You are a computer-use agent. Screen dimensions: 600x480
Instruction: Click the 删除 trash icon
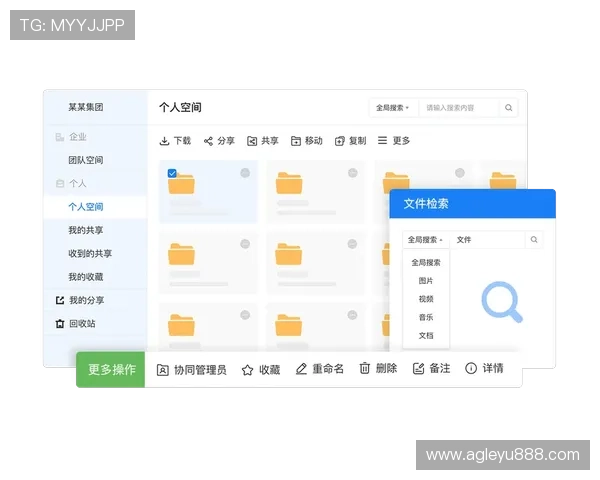[365, 368]
